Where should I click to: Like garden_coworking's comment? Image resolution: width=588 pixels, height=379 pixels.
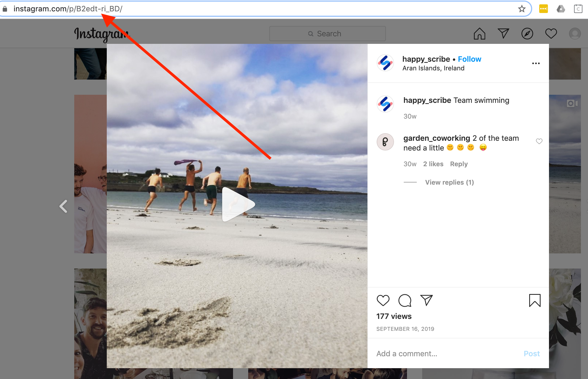pos(539,141)
